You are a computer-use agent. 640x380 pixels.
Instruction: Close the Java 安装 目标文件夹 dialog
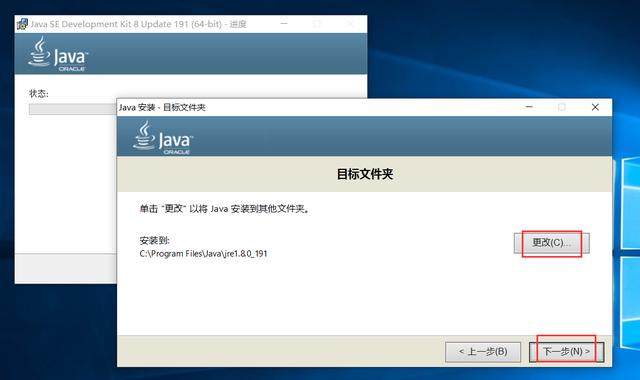click(x=595, y=107)
